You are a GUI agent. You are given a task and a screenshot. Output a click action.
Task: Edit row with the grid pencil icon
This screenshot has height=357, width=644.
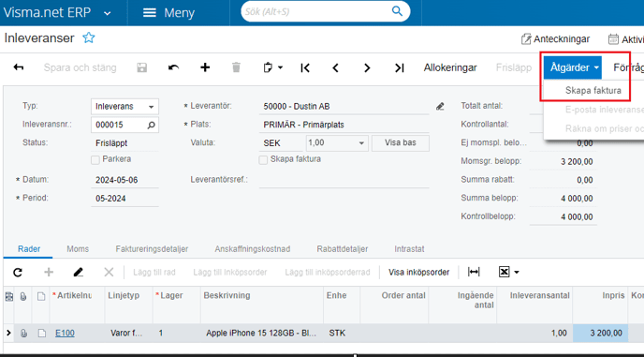coord(79,272)
